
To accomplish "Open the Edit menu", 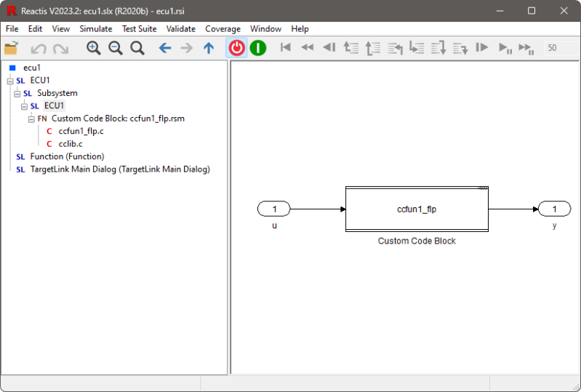I will click(35, 29).
